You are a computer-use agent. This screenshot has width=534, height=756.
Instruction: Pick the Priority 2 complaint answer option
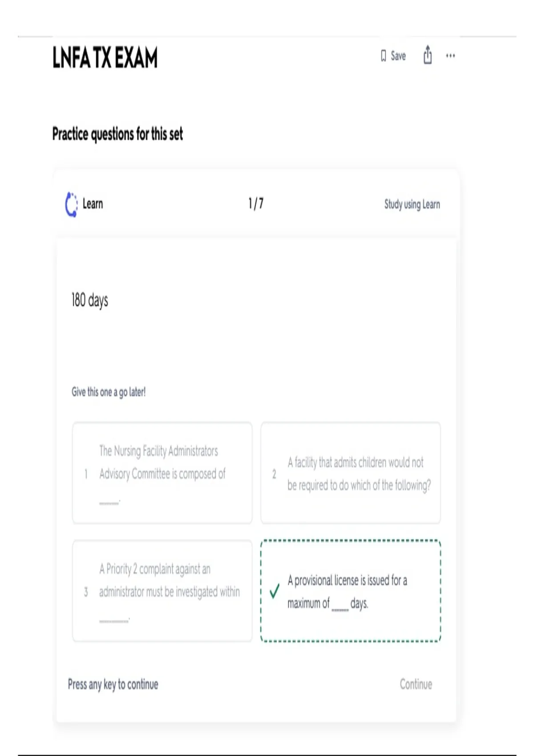(162, 591)
